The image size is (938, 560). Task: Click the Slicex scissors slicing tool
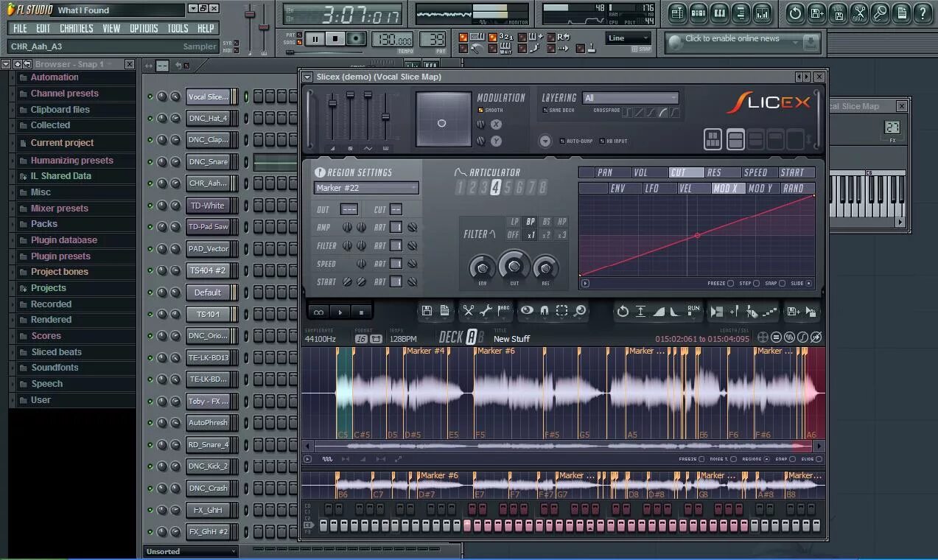click(468, 311)
